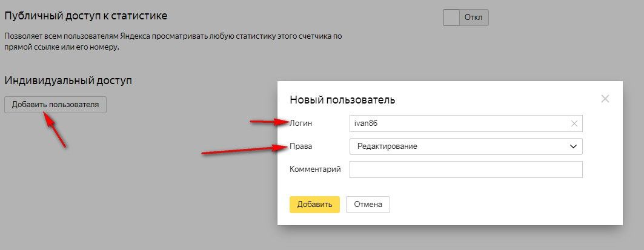Click the "Права" field label
Viewport: 644px width, 250px height.
pyautogui.click(x=300, y=146)
